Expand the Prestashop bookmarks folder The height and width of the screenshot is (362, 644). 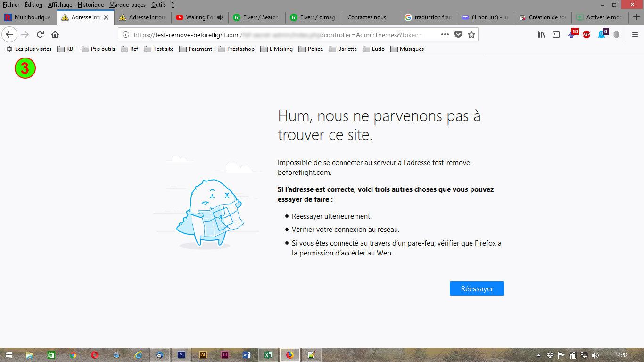coord(236,49)
